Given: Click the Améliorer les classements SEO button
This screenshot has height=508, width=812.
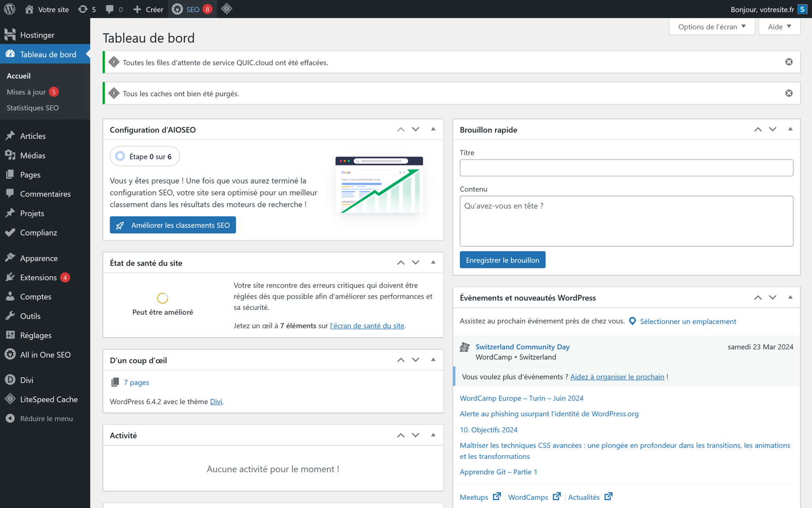Looking at the screenshot, I should pyautogui.click(x=173, y=225).
